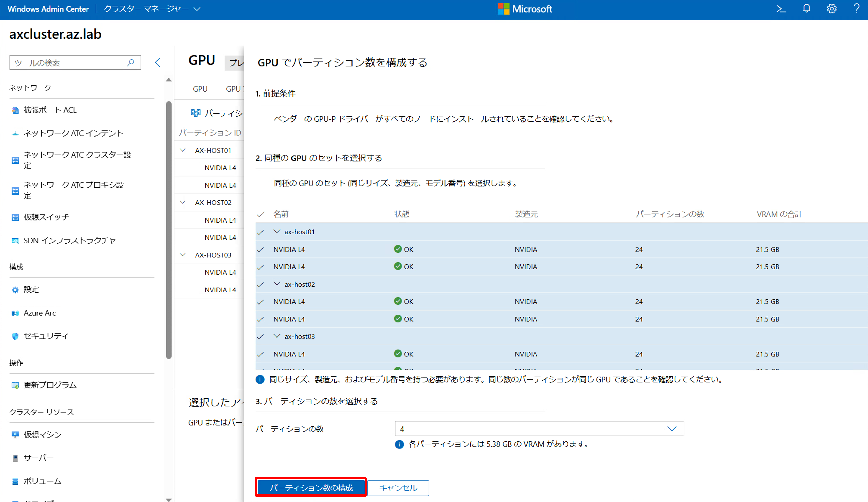Sort by 製造元 column header
The height and width of the screenshot is (502, 868).
[526, 214]
